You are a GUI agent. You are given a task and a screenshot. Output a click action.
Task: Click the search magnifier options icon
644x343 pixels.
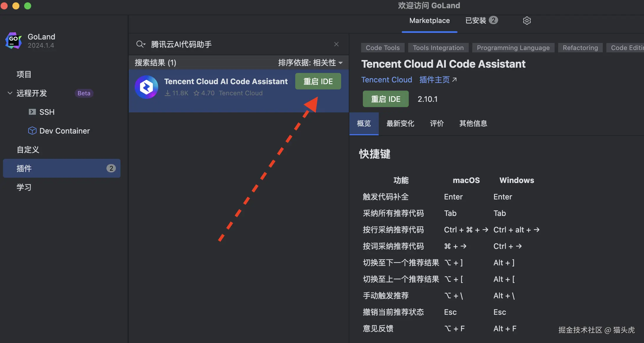point(141,44)
